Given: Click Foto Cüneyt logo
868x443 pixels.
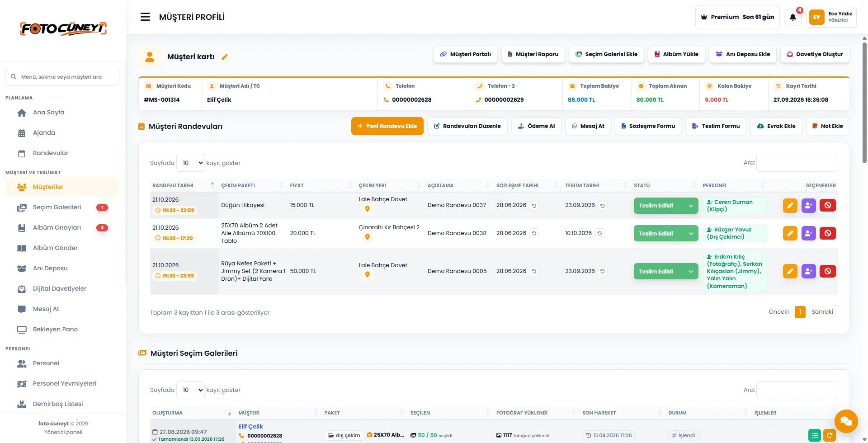Looking at the screenshot, I should pyautogui.click(x=63, y=28).
